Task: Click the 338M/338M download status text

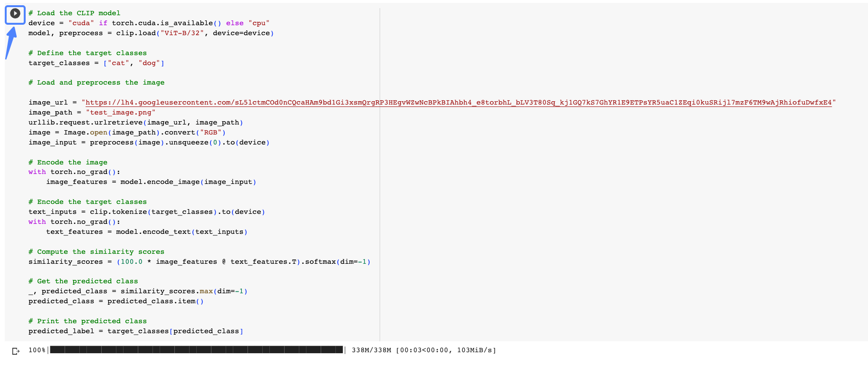Action: click(371, 350)
